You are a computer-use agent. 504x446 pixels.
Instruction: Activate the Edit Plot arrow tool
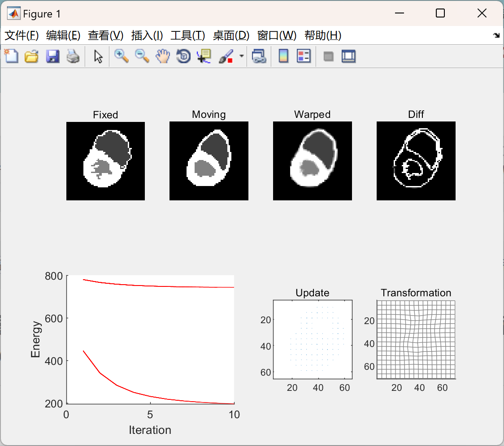click(x=98, y=56)
